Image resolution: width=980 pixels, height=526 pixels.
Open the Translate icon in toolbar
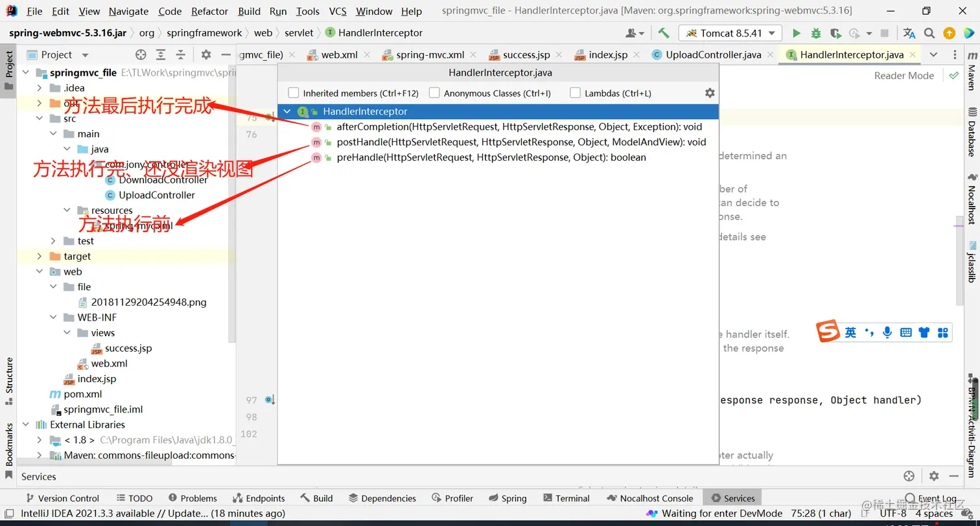coord(909,33)
